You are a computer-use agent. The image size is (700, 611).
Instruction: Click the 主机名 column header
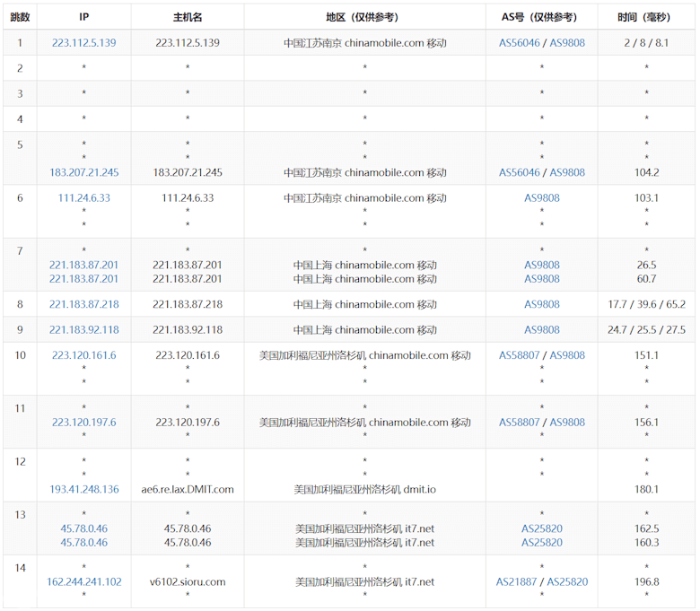tap(188, 17)
